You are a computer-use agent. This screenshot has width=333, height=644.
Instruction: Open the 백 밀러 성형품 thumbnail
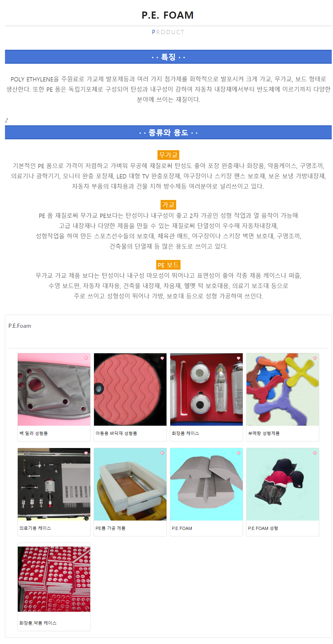click(x=54, y=389)
